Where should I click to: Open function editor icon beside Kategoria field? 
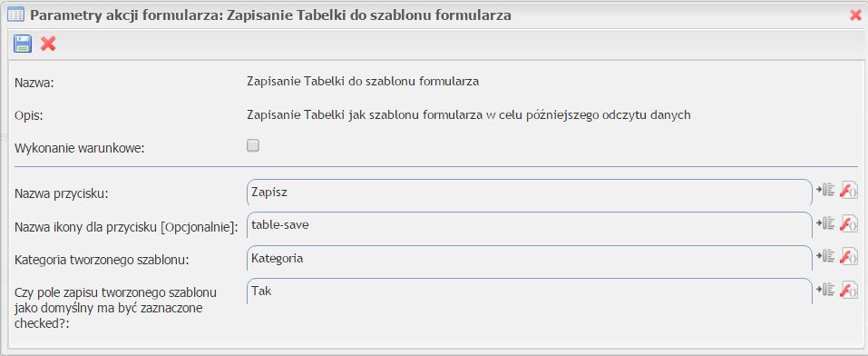[849, 255]
